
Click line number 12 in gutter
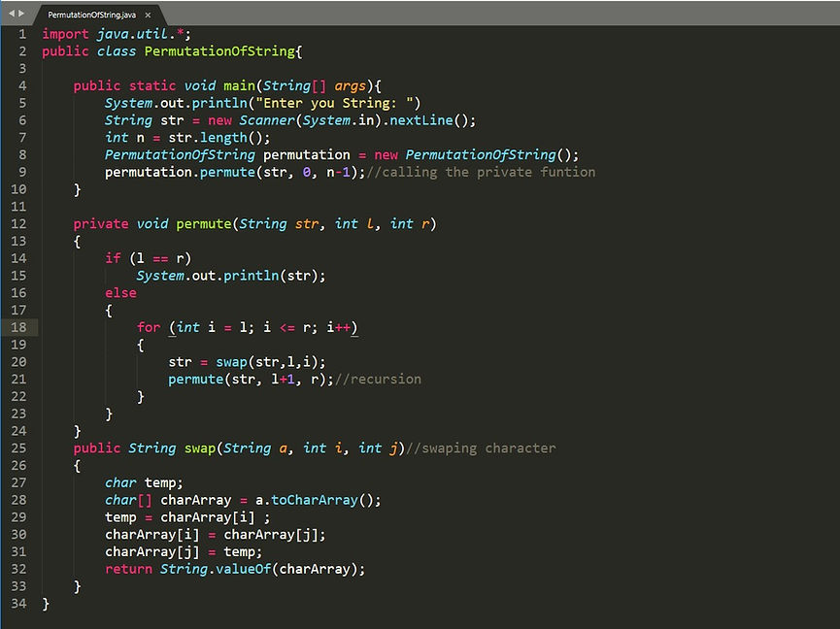pos(18,224)
